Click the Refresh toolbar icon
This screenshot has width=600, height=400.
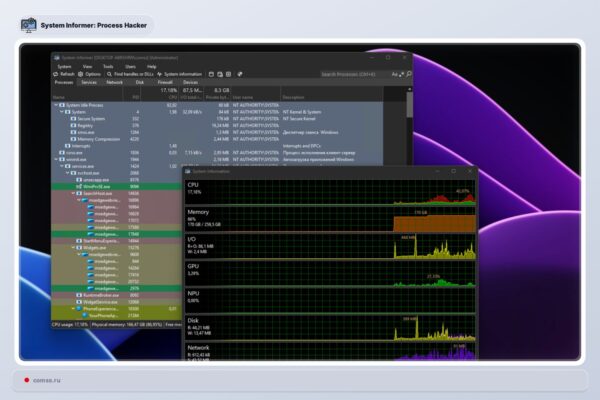point(56,74)
